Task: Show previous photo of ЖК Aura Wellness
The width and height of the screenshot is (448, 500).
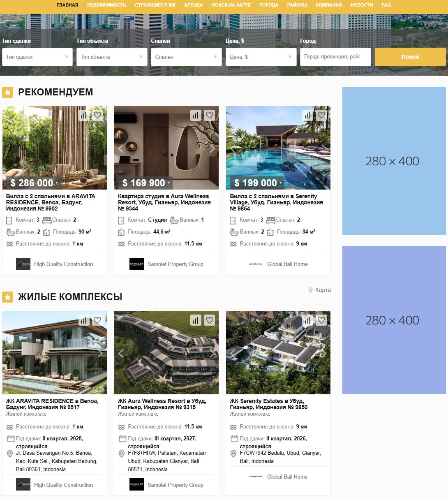Action: tap(121, 353)
